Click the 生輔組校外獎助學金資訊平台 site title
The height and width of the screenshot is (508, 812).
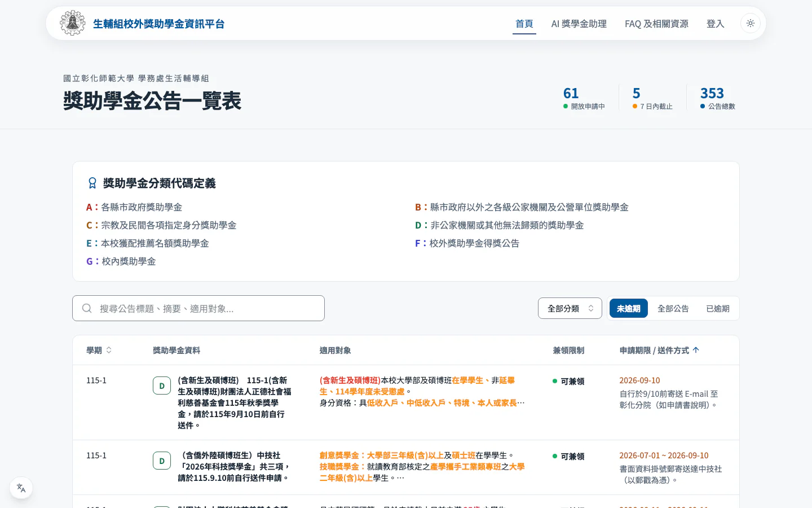pos(159,24)
